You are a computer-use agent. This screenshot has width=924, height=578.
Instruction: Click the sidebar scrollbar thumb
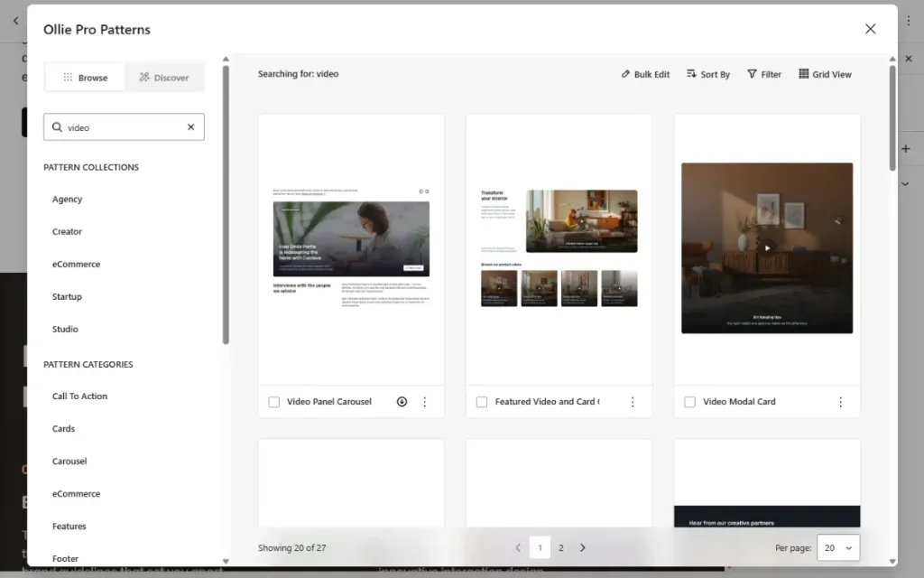pos(226,204)
